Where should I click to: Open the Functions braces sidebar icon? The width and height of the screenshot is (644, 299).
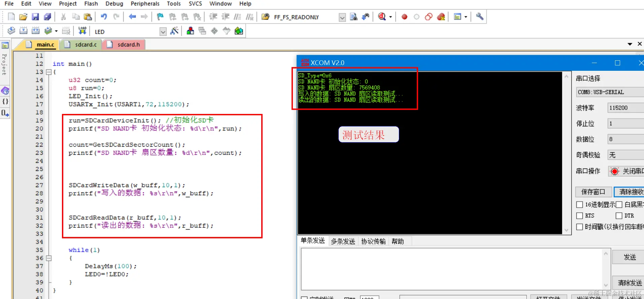[5, 101]
